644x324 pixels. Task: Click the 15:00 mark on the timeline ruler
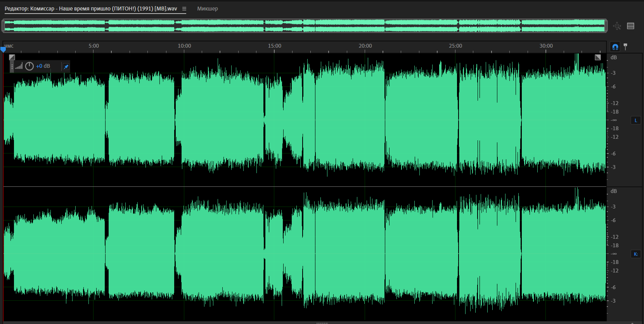click(274, 46)
